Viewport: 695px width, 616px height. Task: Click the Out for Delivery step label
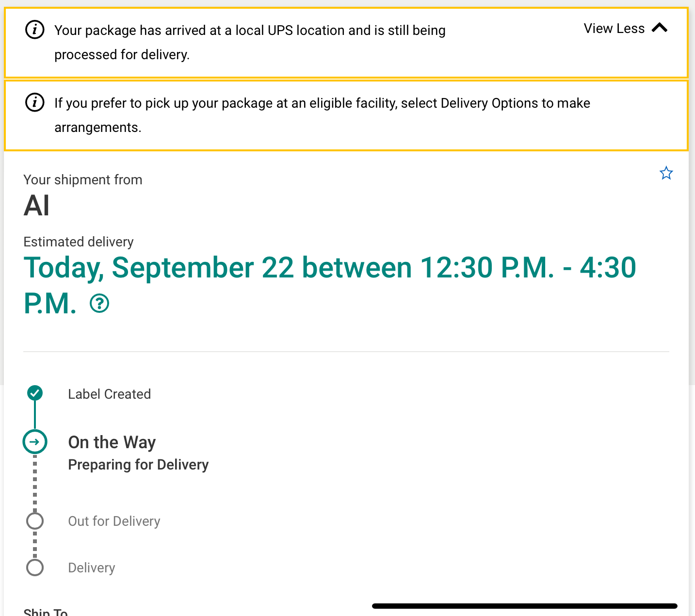click(x=114, y=521)
